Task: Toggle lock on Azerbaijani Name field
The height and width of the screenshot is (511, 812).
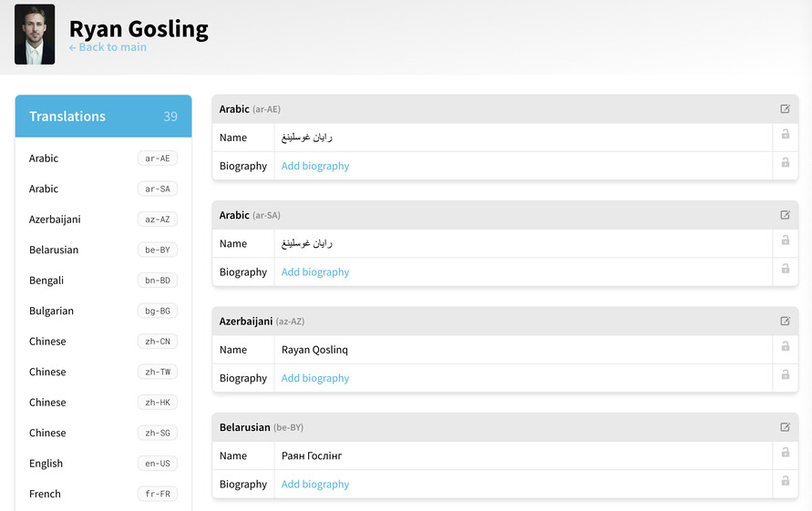Action: [786, 346]
